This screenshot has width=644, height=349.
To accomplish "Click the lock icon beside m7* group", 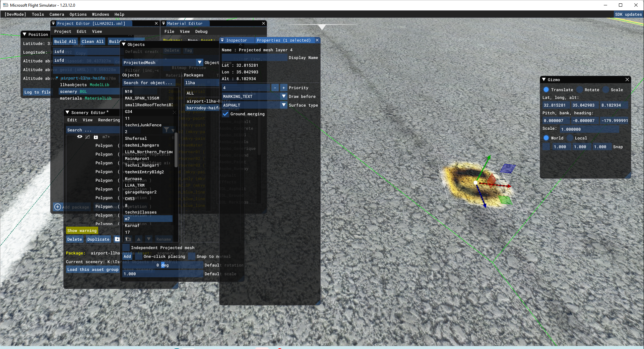I will (96, 137).
